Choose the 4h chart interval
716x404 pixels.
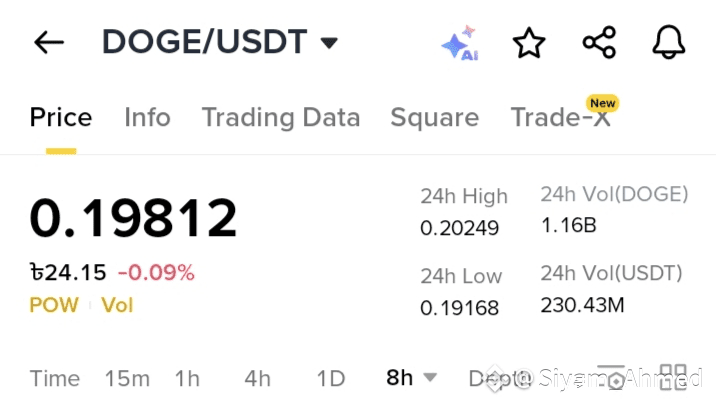(258, 378)
